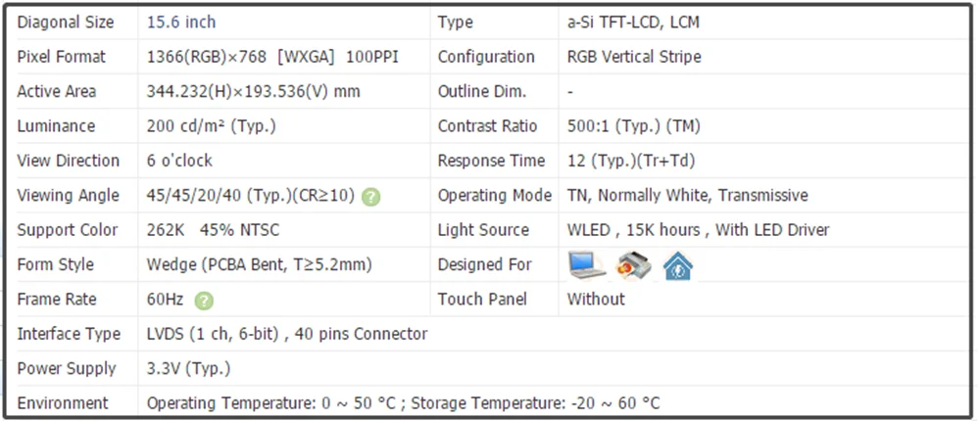Click the 262K 45% NTSC color value
The width and height of the screenshot is (980, 421).
(x=213, y=230)
